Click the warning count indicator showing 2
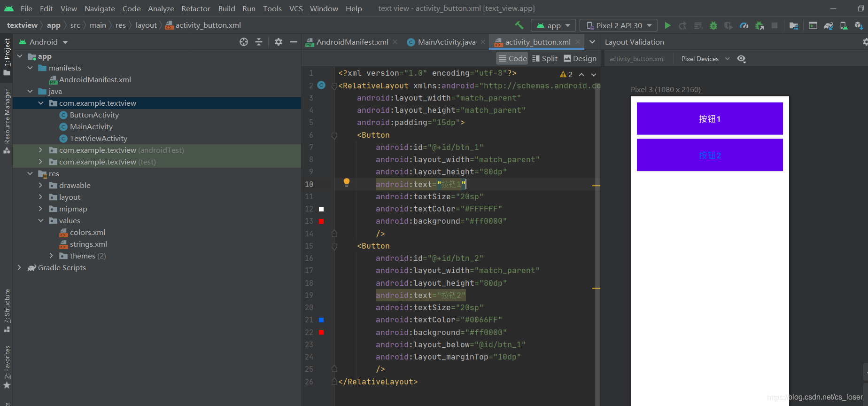This screenshot has width=868, height=406. point(566,74)
